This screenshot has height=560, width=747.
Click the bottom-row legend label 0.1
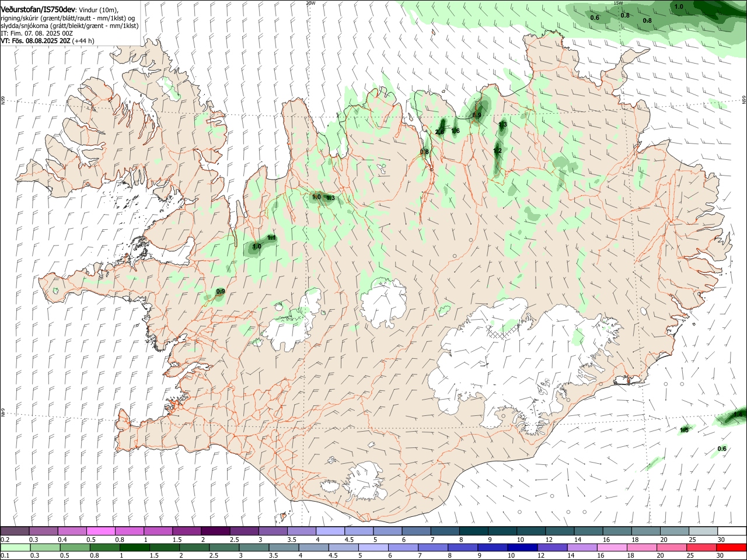click(x=5, y=556)
